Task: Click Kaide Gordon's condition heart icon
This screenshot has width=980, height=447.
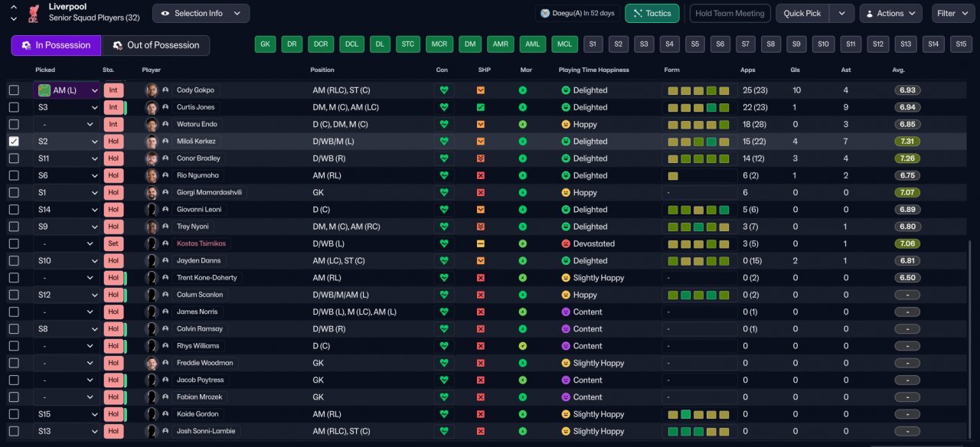Action: point(444,414)
